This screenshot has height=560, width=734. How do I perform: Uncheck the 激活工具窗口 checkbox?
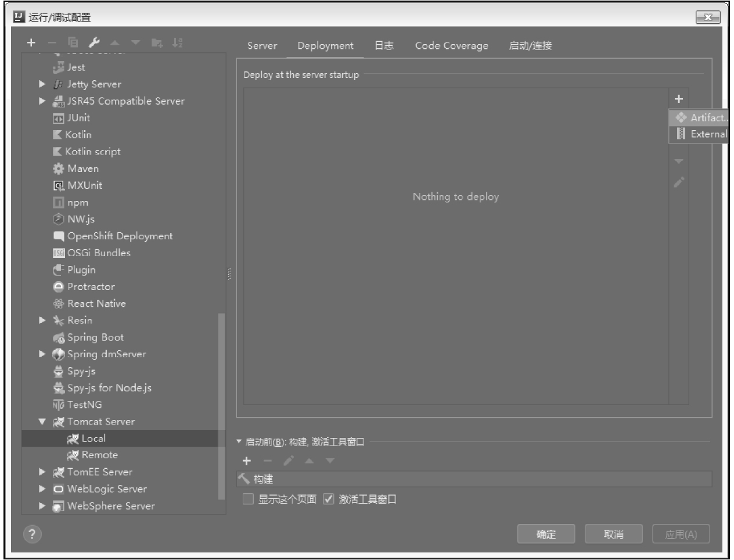tap(329, 499)
